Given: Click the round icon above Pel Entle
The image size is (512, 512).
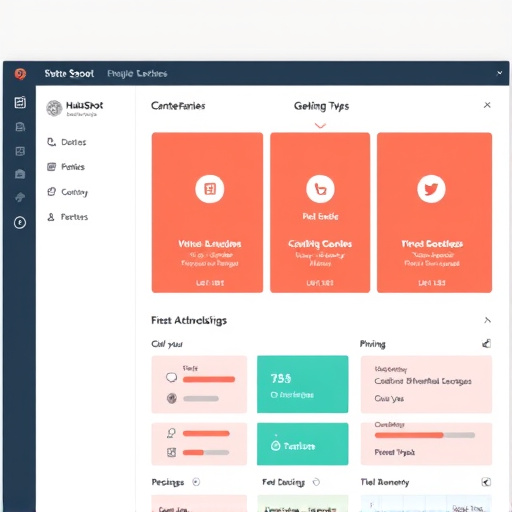Looking at the screenshot, I should coord(320,189).
